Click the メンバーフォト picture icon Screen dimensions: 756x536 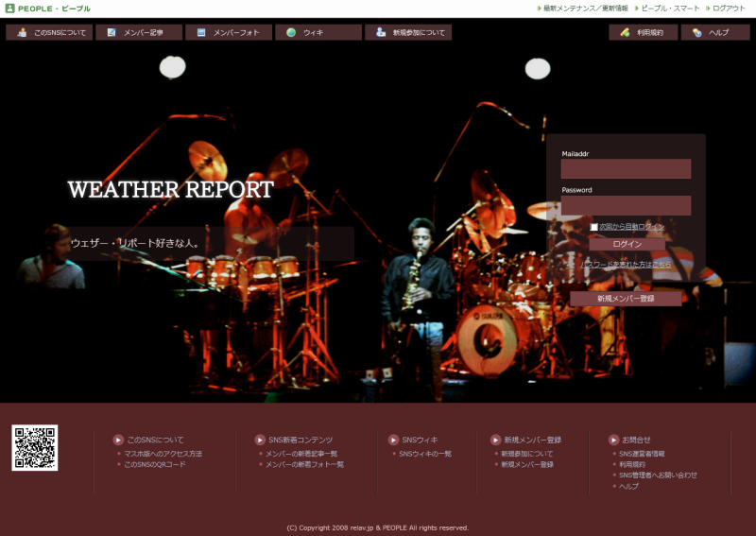(x=201, y=32)
